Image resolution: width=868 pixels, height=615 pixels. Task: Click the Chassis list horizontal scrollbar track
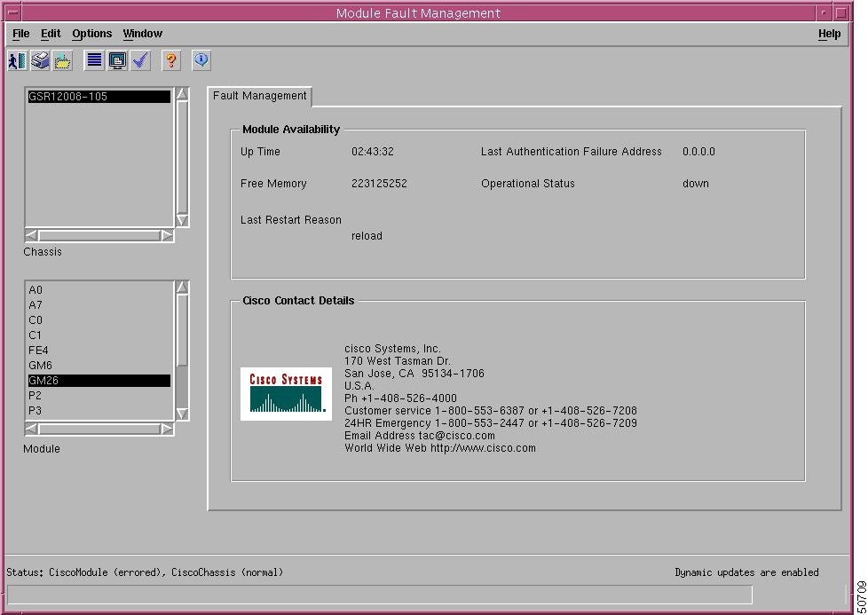click(x=99, y=236)
